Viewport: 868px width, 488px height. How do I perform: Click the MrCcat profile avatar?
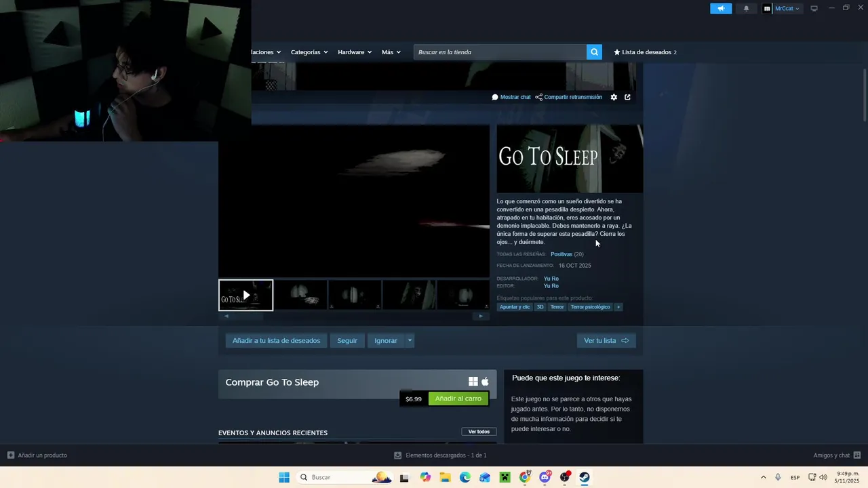pyautogui.click(x=767, y=8)
